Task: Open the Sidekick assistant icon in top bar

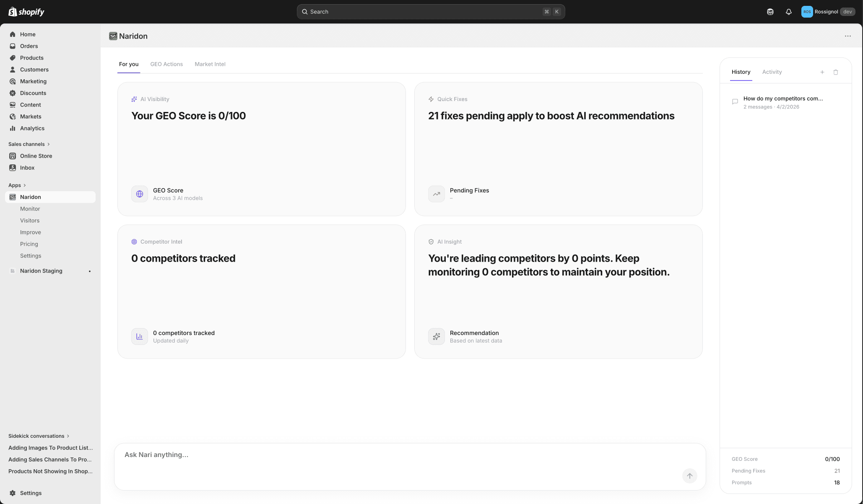Action: pyautogui.click(x=770, y=11)
